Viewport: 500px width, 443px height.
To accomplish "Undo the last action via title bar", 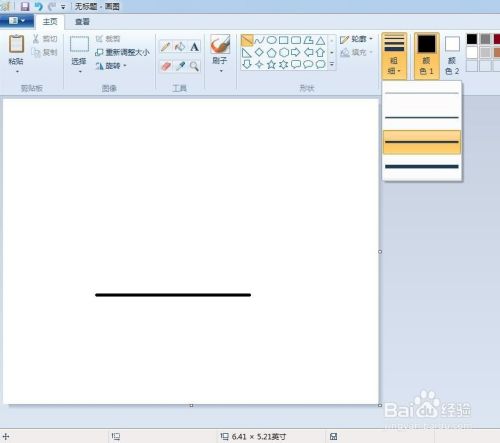I will (39, 6).
